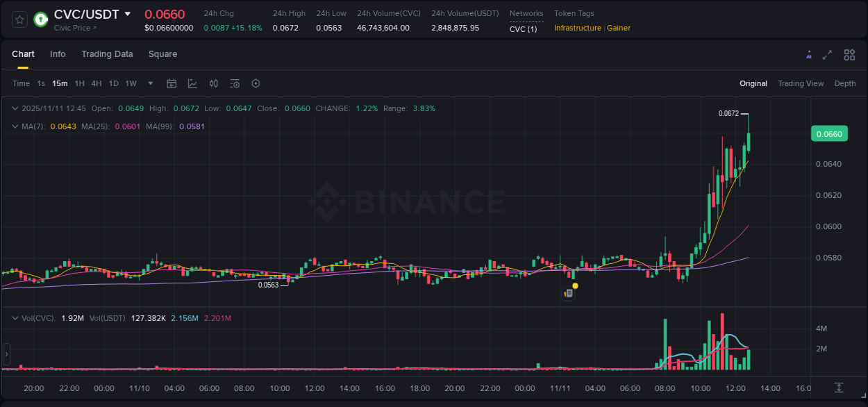Open the CVC/USDT pair dropdown

coord(127,14)
